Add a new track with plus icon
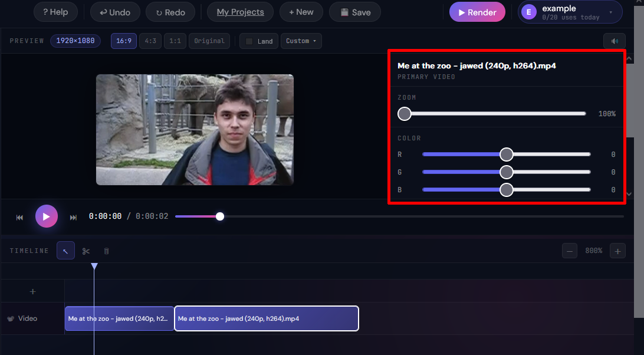The width and height of the screenshot is (644, 355). tap(33, 292)
